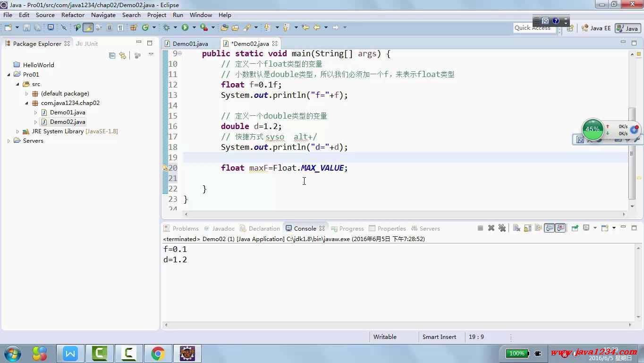Open the JUnit view tab
The width and height of the screenshot is (644, 363).
click(x=87, y=43)
